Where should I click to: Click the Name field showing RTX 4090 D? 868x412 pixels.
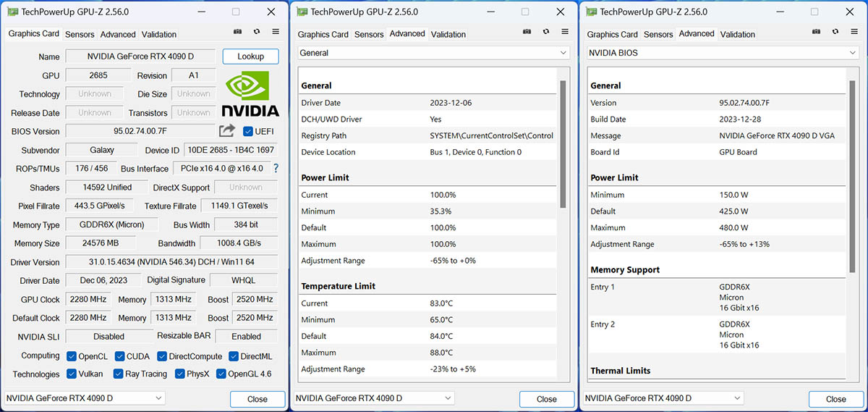(141, 56)
